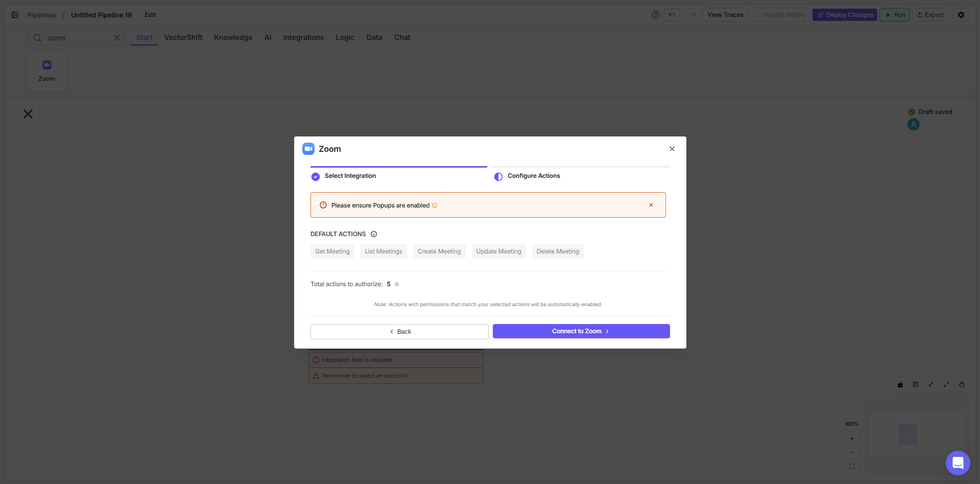Select the List Meetings action chip
This screenshot has height=484, width=980.
click(384, 251)
